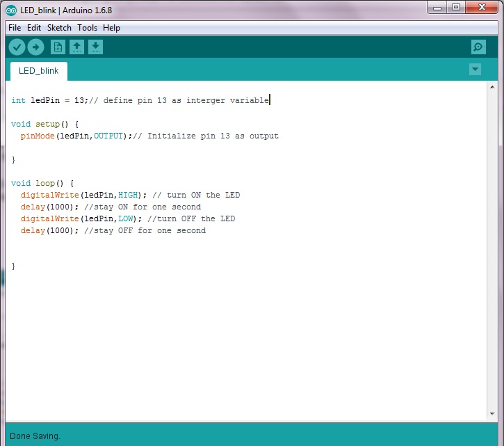Click the 'Done Saving.' status message

click(35, 436)
